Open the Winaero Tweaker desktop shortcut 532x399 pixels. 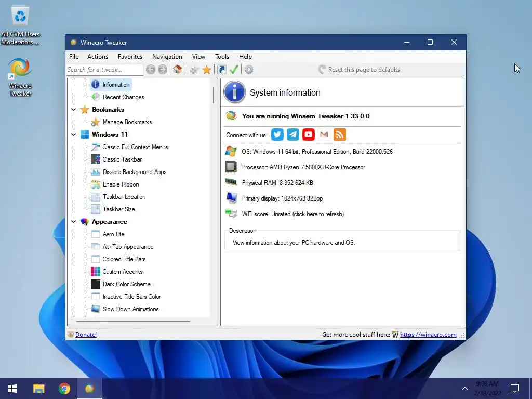[20, 77]
